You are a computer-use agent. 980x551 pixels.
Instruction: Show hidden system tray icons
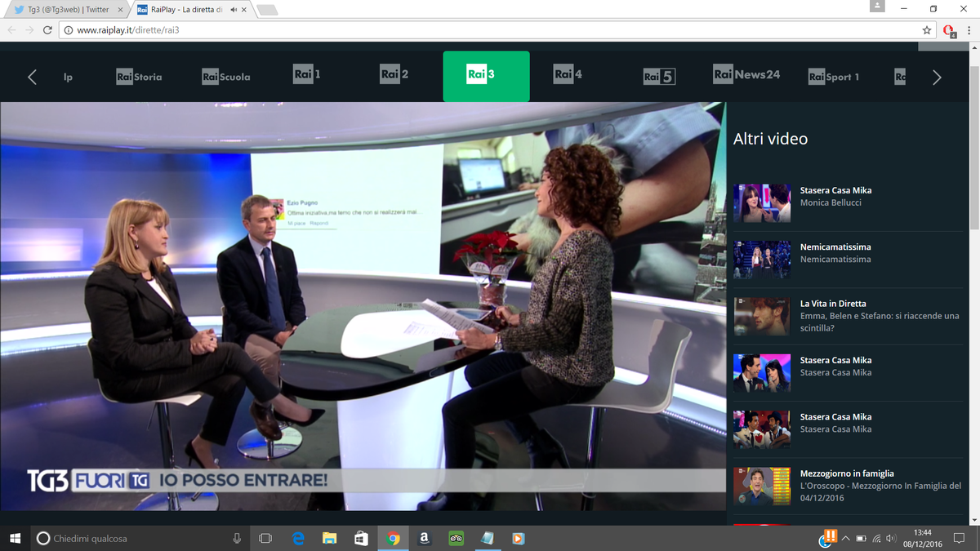[846, 538]
